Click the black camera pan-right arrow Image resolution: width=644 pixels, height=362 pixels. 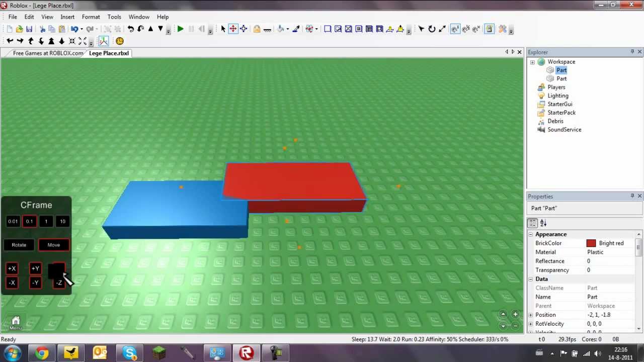tap(20, 41)
